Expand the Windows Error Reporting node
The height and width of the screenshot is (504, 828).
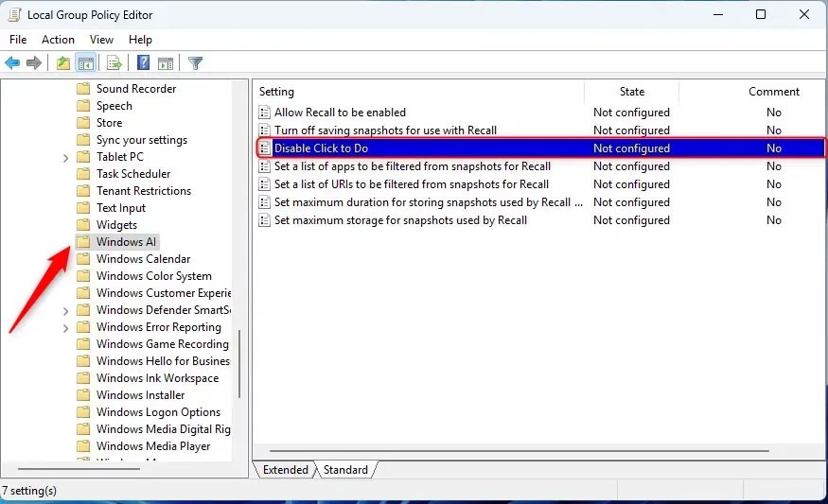click(x=65, y=327)
